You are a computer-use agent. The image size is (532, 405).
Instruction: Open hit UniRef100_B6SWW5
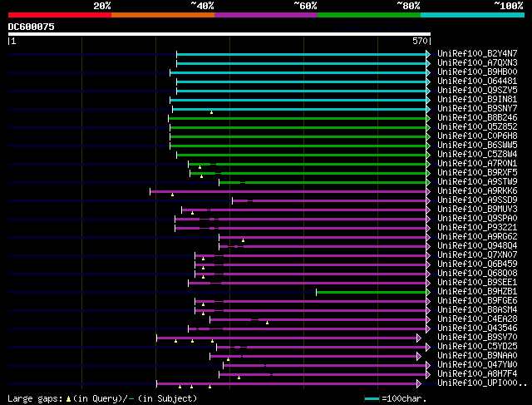coord(477,146)
